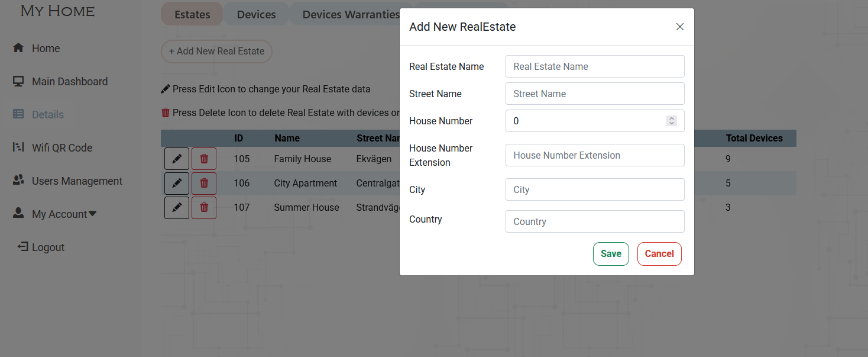The height and width of the screenshot is (357, 868).
Task: Focus the Real Estate Name field
Action: click(595, 66)
